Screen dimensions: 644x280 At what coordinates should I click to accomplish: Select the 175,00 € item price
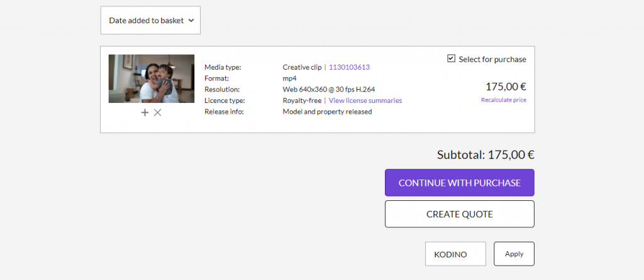506,87
